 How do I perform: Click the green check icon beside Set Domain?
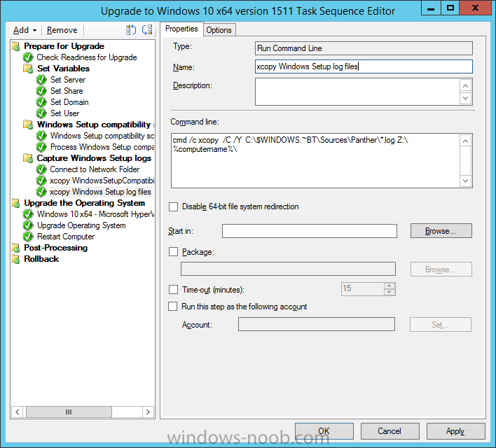coord(41,102)
